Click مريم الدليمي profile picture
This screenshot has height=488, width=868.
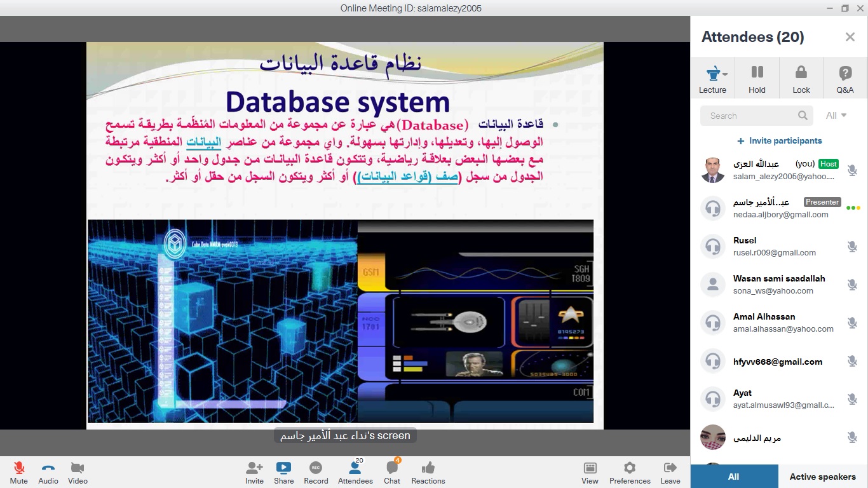[713, 437]
